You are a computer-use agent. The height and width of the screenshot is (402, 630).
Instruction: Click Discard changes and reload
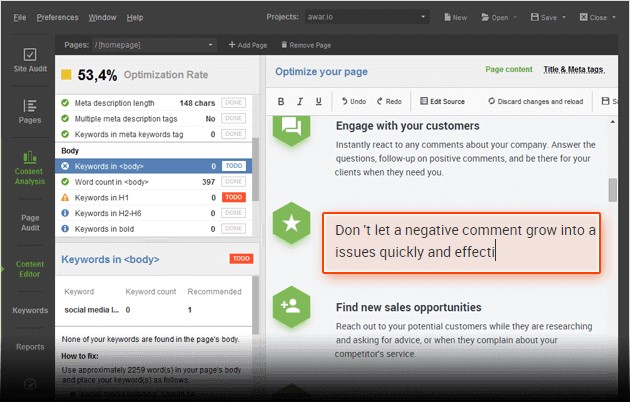pos(534,101)
